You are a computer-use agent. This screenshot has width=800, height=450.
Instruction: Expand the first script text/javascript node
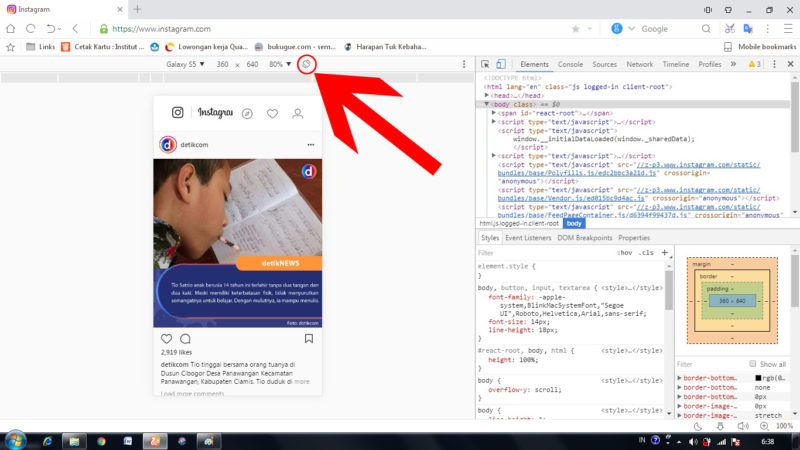click(x=494, y=122)
